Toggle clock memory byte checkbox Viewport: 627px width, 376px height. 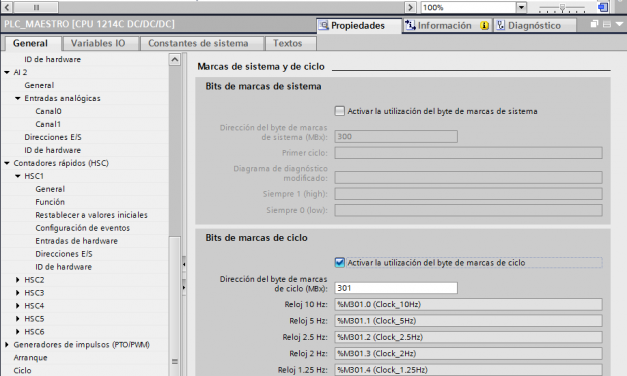coord(339,262)
